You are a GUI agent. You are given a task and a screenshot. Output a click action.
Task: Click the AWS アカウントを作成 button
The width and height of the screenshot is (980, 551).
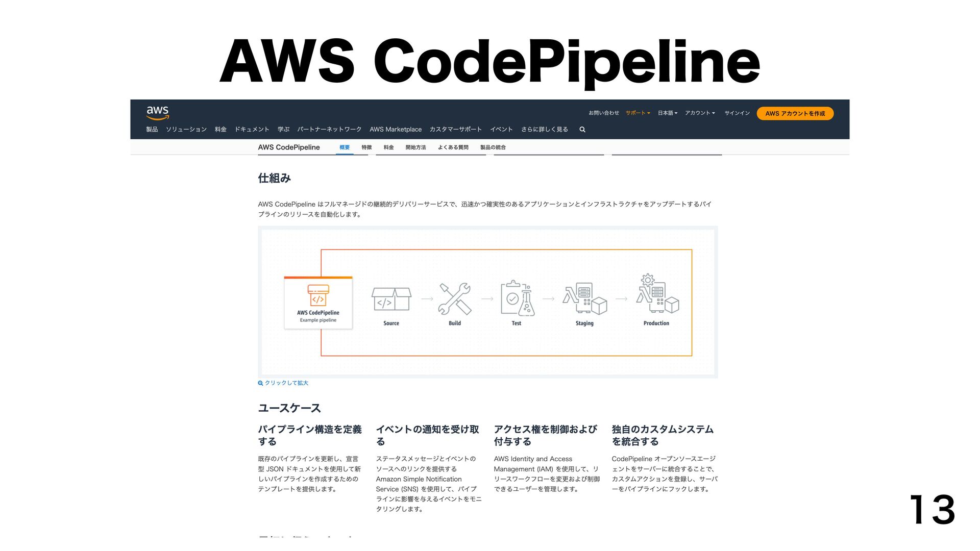pyautogui.click(x=795, y=113)
